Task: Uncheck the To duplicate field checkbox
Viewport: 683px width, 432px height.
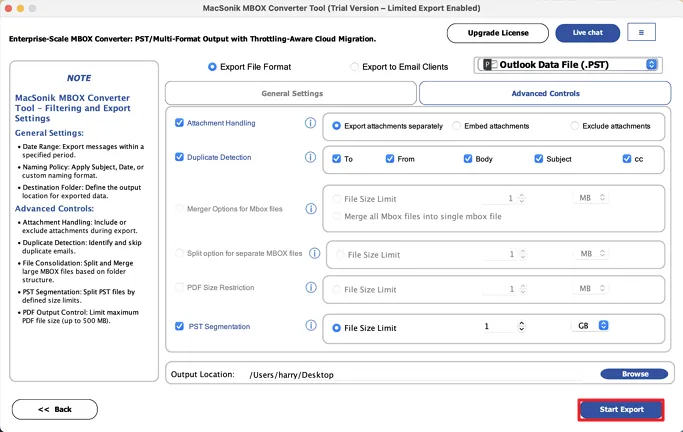Action: [336, 159]
